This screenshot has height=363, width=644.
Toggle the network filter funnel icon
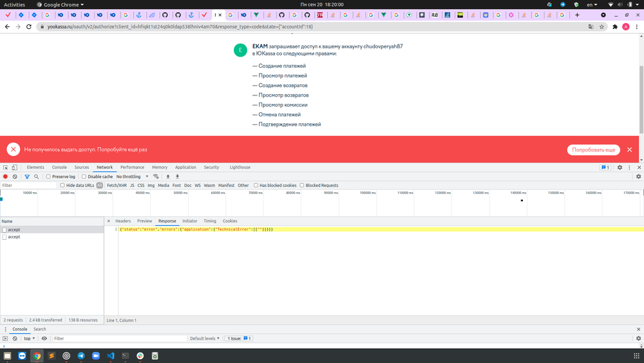pos(27,177)
